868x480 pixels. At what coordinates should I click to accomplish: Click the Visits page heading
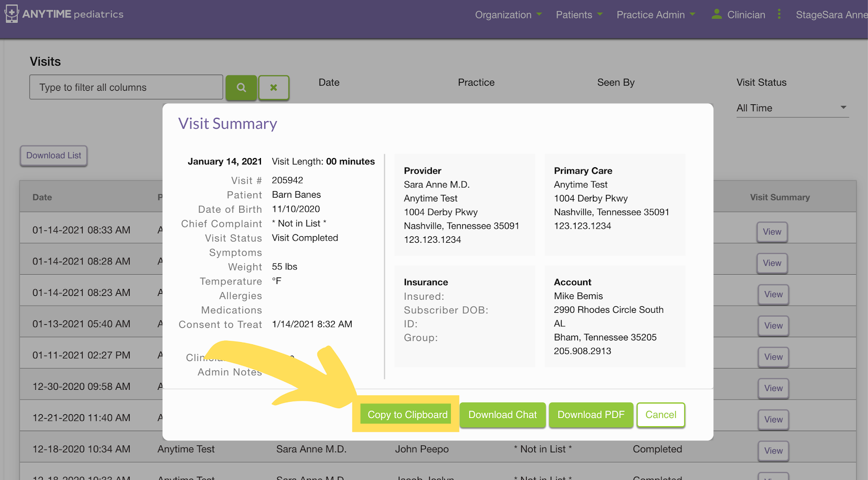pos(46,61)
